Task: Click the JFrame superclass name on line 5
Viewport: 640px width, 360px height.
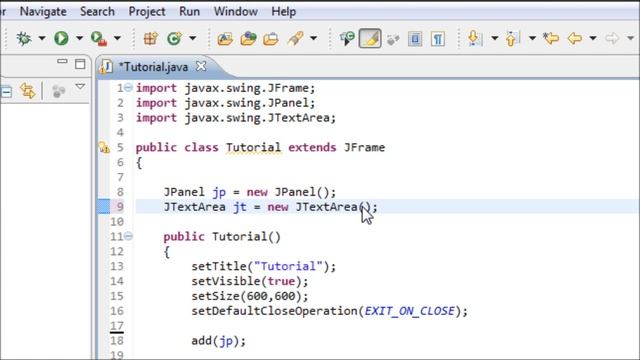Action: pos(364,147)
